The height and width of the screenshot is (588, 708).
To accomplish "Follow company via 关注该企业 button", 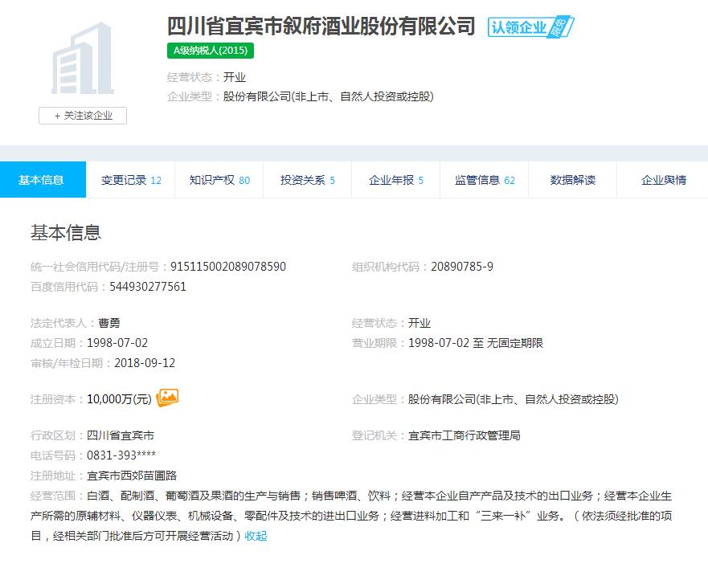I will point(83,116).
